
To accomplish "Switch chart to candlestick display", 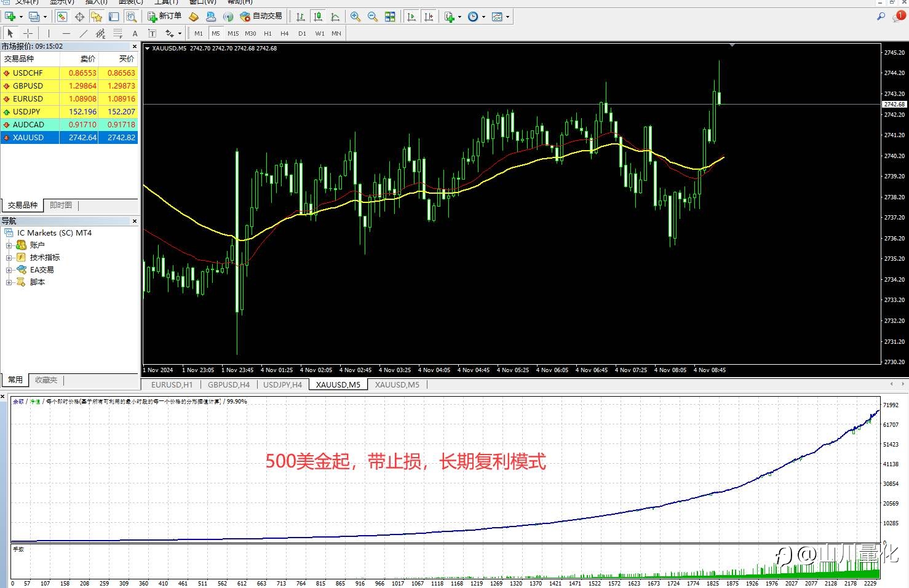I will pyautogui.click(x=318, y=17).
